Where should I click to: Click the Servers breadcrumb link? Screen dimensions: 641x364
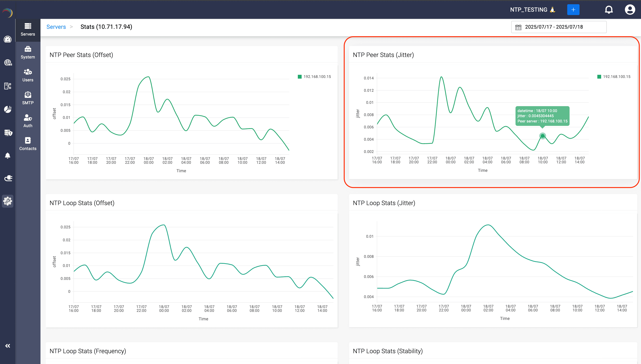(56, 27)
